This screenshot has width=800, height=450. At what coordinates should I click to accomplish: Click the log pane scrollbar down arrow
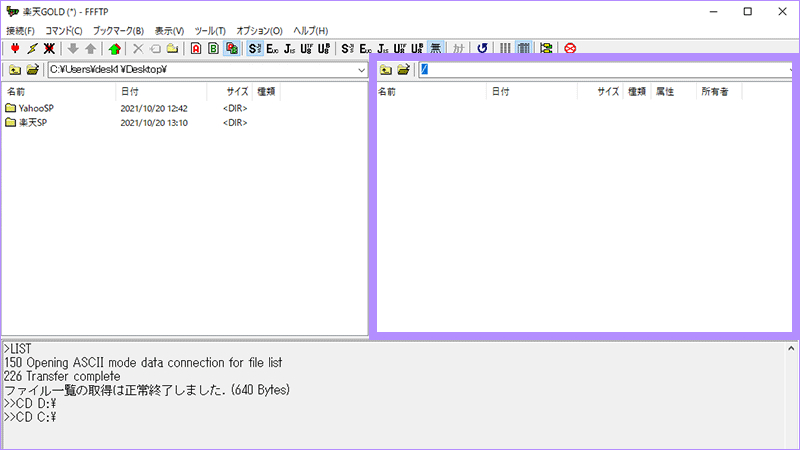tap(792, 441)
